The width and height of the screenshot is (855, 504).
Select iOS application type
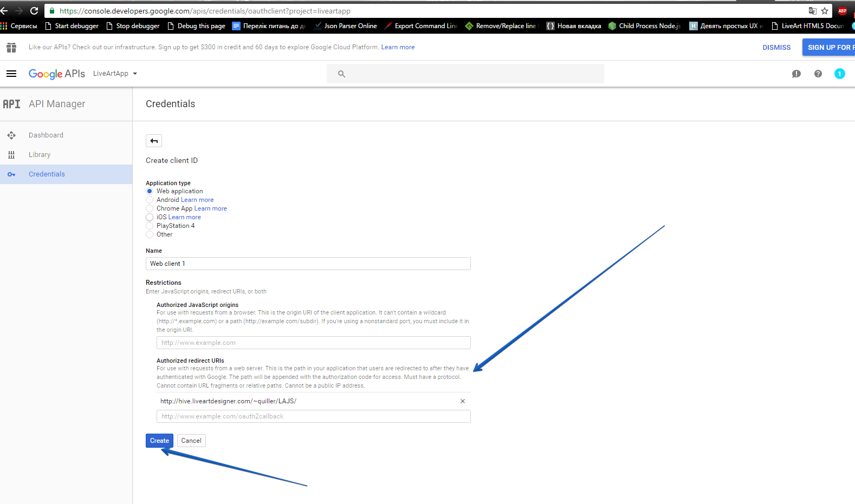pos(150,217)
